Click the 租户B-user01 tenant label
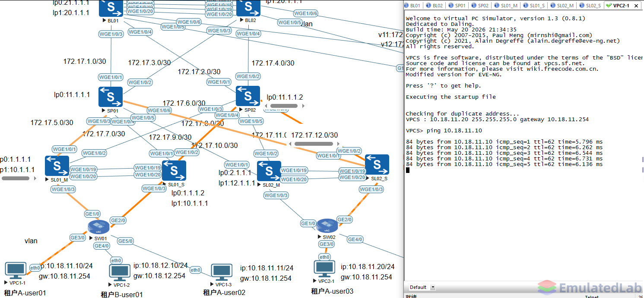 pos(122,295)
